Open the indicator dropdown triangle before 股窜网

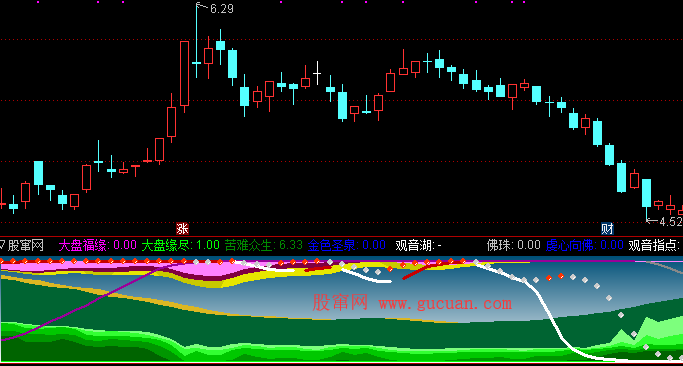pyautogui.click(x=2, y=246)
